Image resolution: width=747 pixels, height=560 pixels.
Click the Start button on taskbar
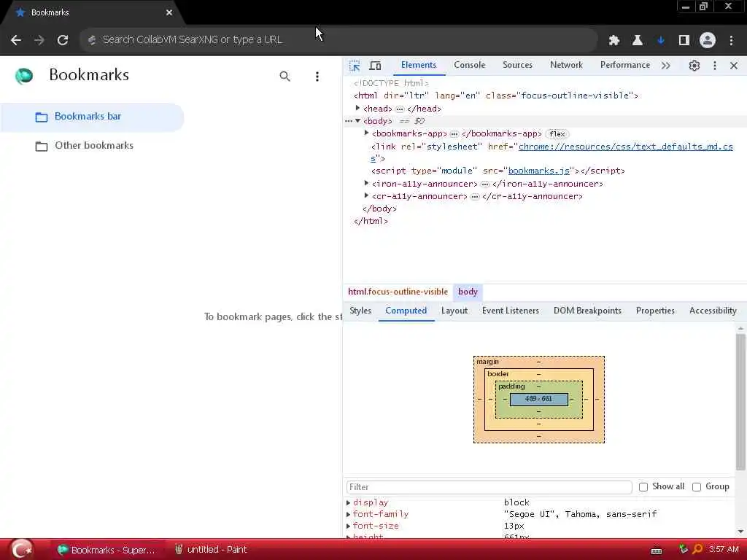click(x=21, y=550)
